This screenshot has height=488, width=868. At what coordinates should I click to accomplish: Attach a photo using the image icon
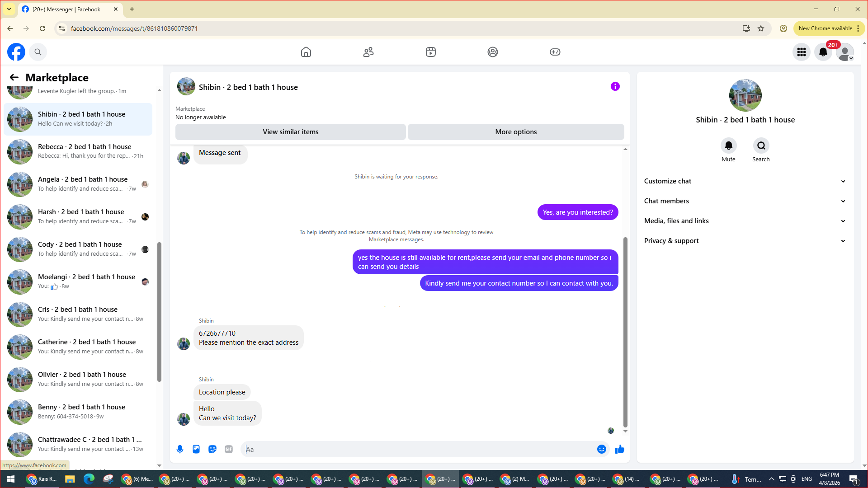coord(196,449)
